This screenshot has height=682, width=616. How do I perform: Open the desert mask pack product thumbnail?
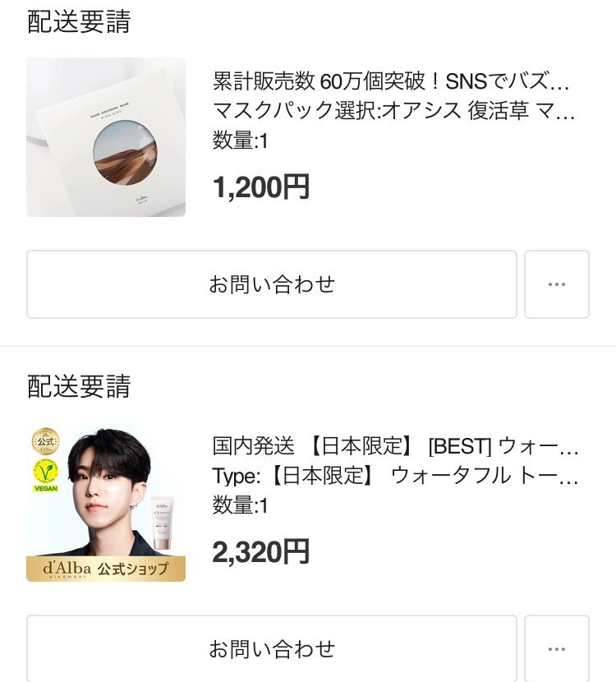(x=106, y=137)
